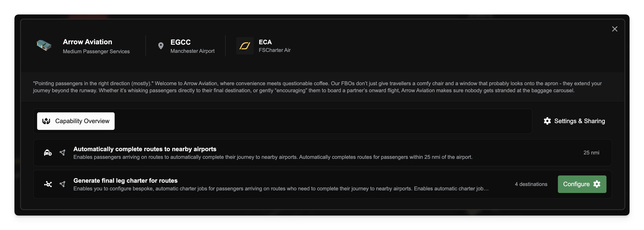Open the Capability Overview tab
The image size is (644, 230).
coord(76,121)
